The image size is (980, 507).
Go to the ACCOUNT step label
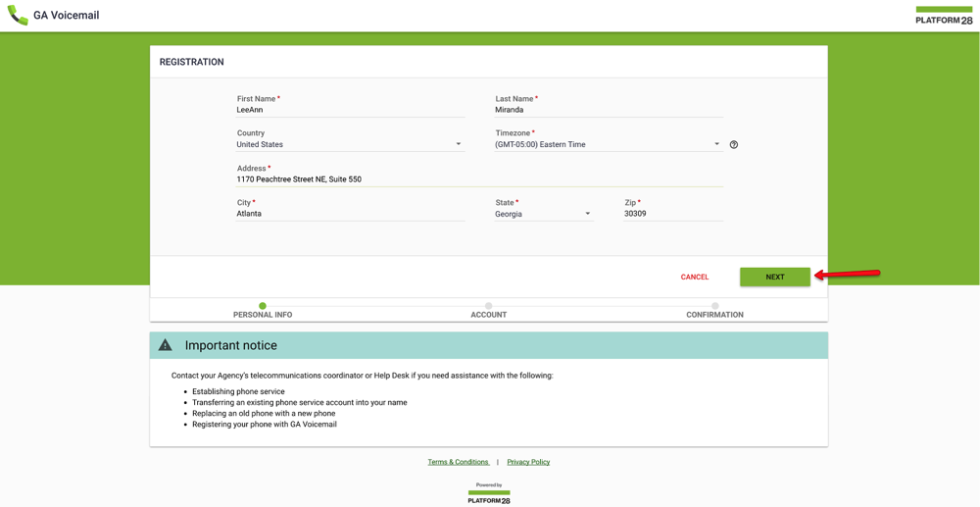(x=489, y=315)
